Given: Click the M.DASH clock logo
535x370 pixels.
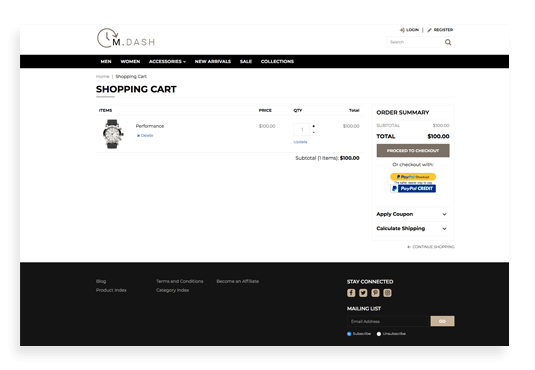Looking at the screenshot, I should point(126,38).
